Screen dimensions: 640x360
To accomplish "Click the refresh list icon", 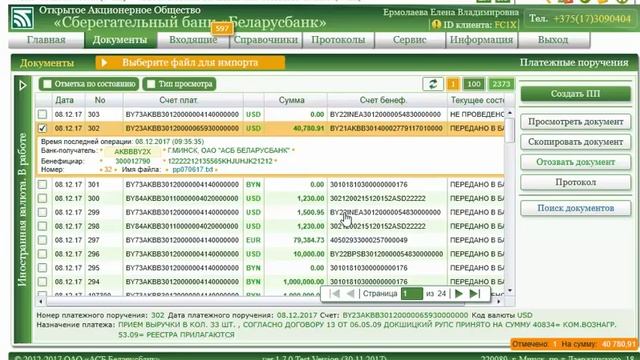I will [433, 84].
